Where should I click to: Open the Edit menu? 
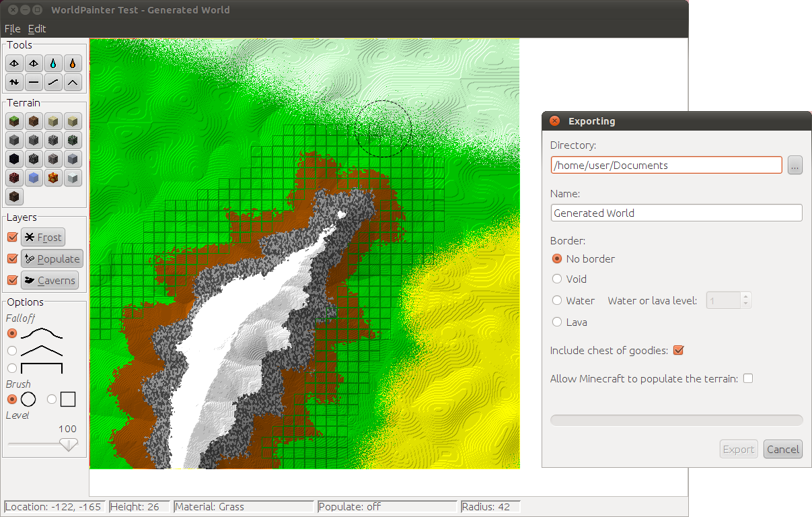37,29
